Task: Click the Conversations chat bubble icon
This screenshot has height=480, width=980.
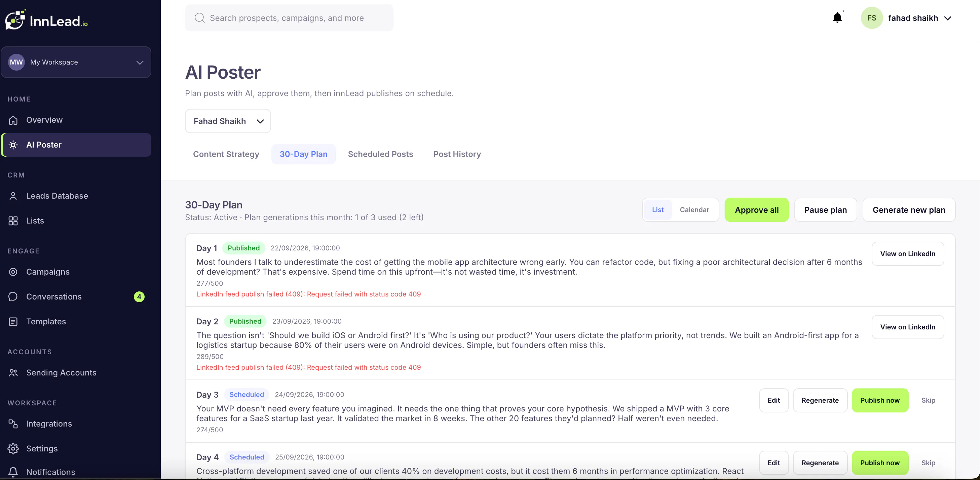Action: click(13, 297)
